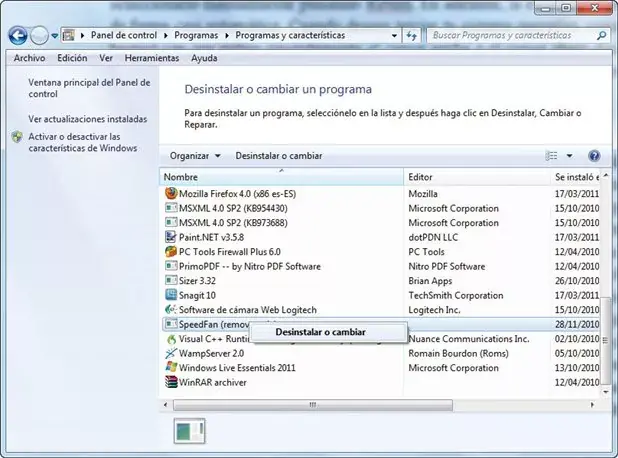
Task: Click the WampServer 2.0 icon
Action: tap(171, 353)
